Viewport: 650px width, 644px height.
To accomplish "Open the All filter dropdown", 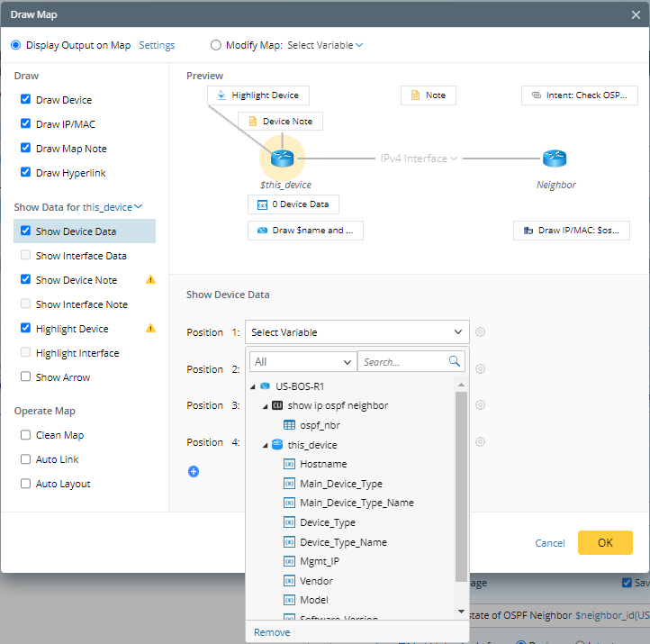I will coord(302,361).
